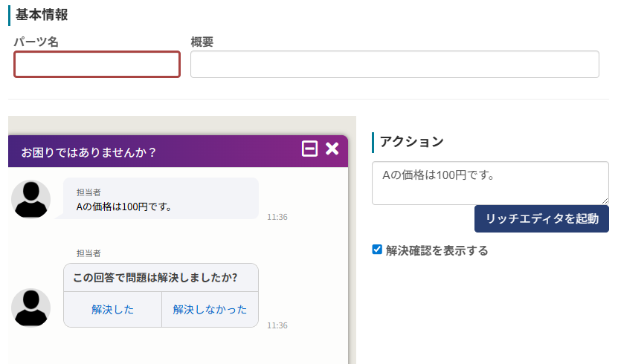Launch the rich editor with リッチエディタを起動
The image size is (618, 364).
(x=541, y=219)
